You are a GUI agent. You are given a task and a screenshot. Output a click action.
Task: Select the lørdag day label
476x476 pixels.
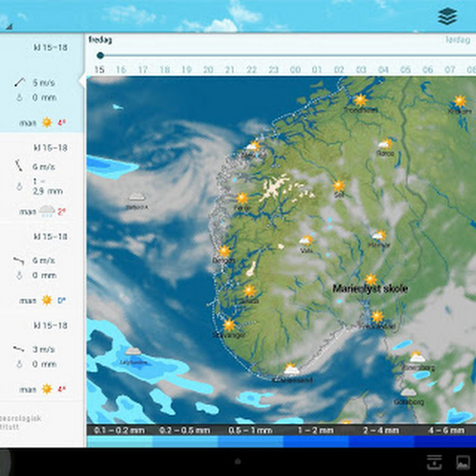pos(458,40)
